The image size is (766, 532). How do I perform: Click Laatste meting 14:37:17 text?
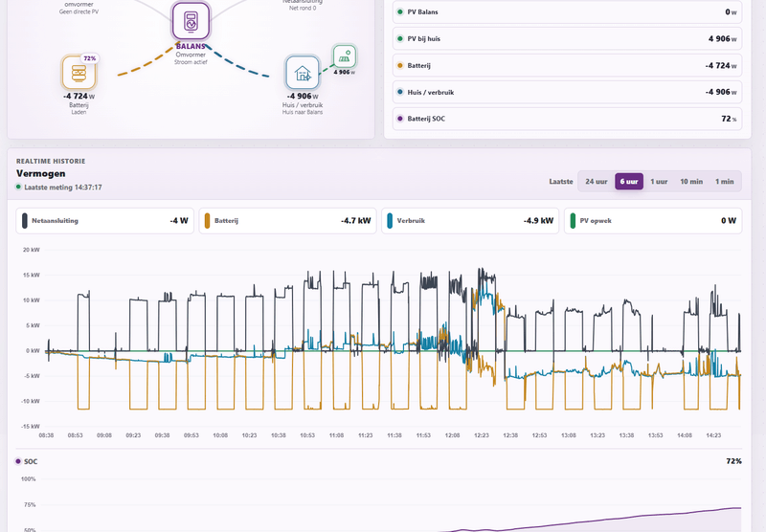(x=63, y=188)
